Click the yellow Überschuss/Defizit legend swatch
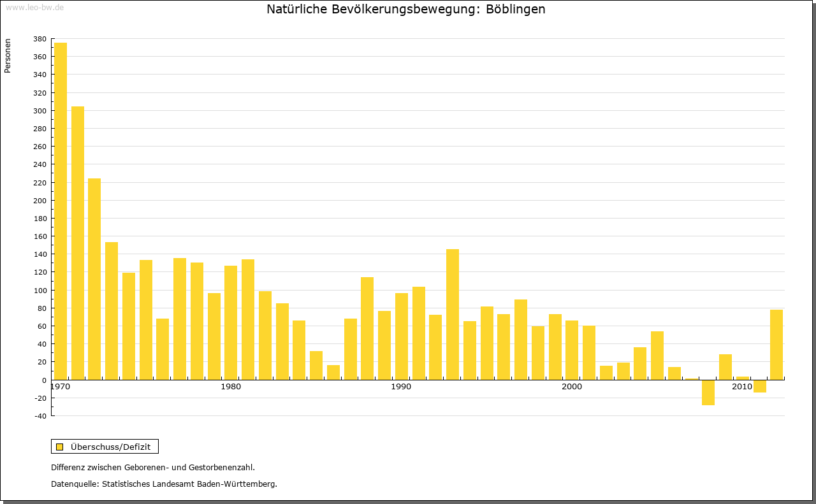 [x=59, y=447]
